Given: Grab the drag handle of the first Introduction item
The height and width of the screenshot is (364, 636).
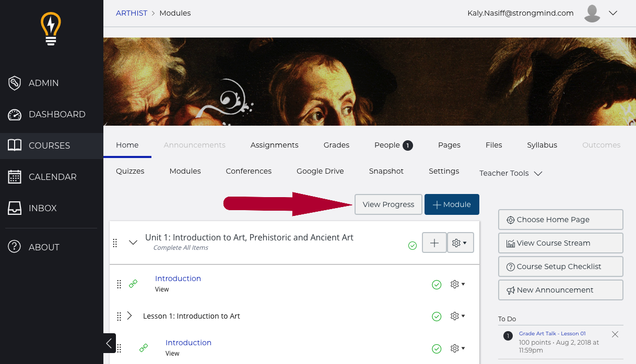Looking at the screenshot, I should click(119, 284).
